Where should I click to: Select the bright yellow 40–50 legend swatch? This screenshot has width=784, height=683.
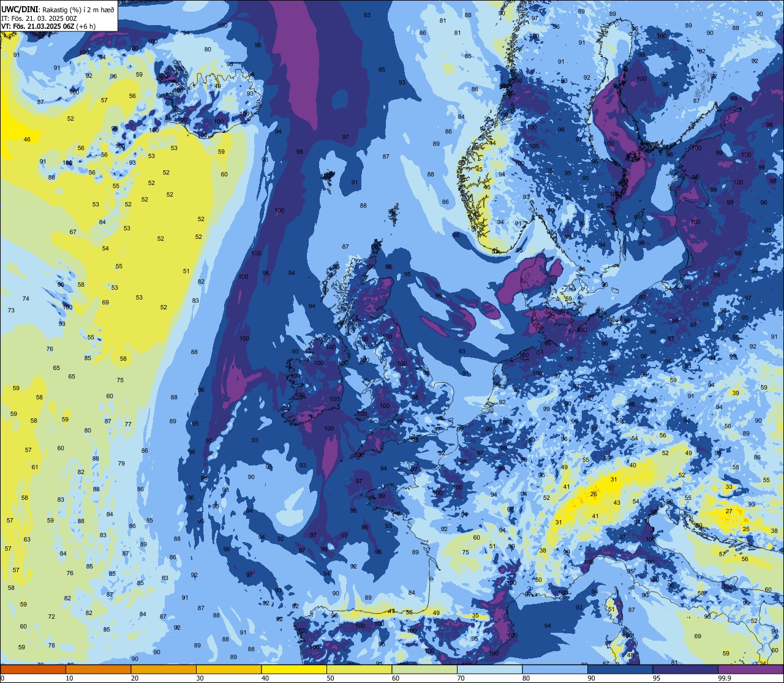(x=294, y=669)
